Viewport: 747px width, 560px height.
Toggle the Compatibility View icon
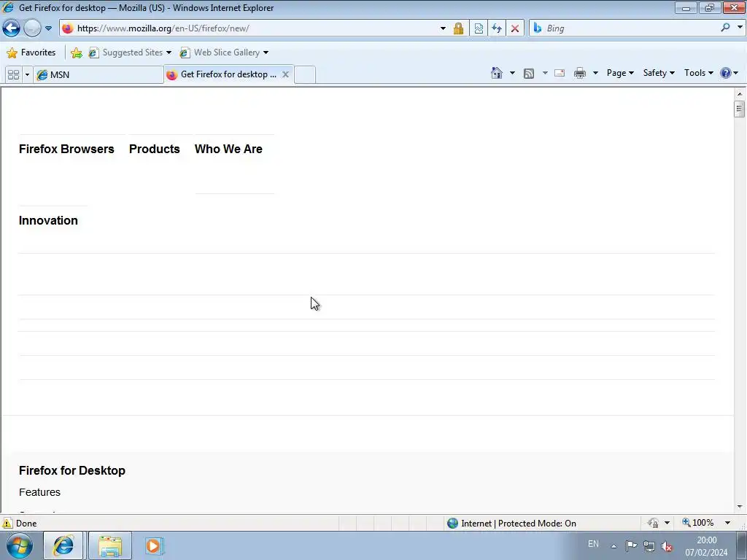[479, 28]
